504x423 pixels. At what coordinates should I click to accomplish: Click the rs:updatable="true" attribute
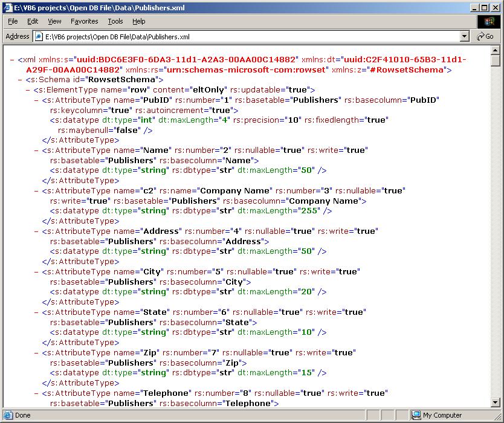271,90
